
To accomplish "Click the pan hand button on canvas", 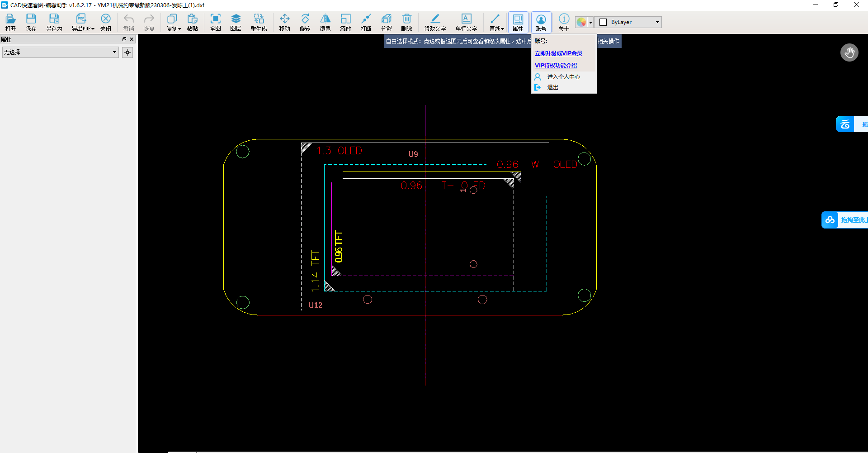I will coord(849,52).
